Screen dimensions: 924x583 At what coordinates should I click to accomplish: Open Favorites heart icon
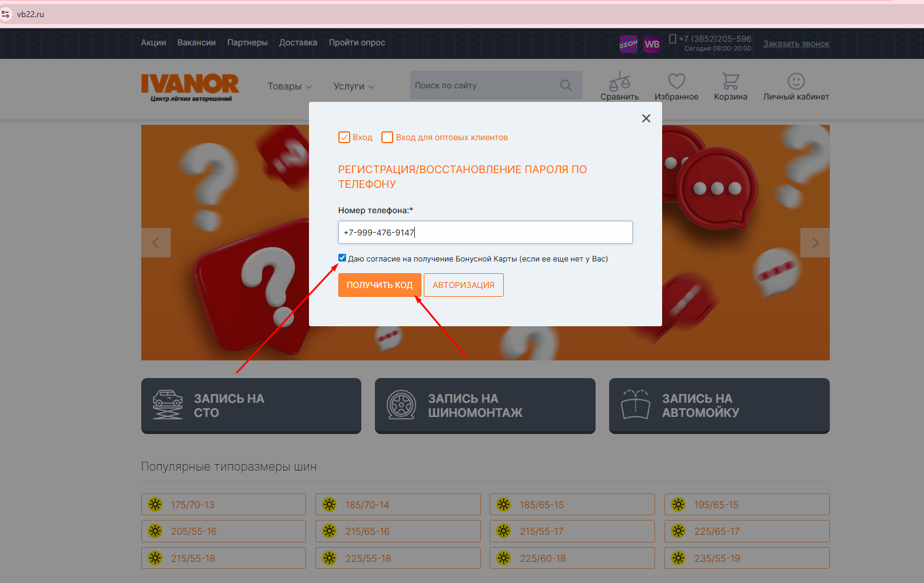tap(676, 81)
